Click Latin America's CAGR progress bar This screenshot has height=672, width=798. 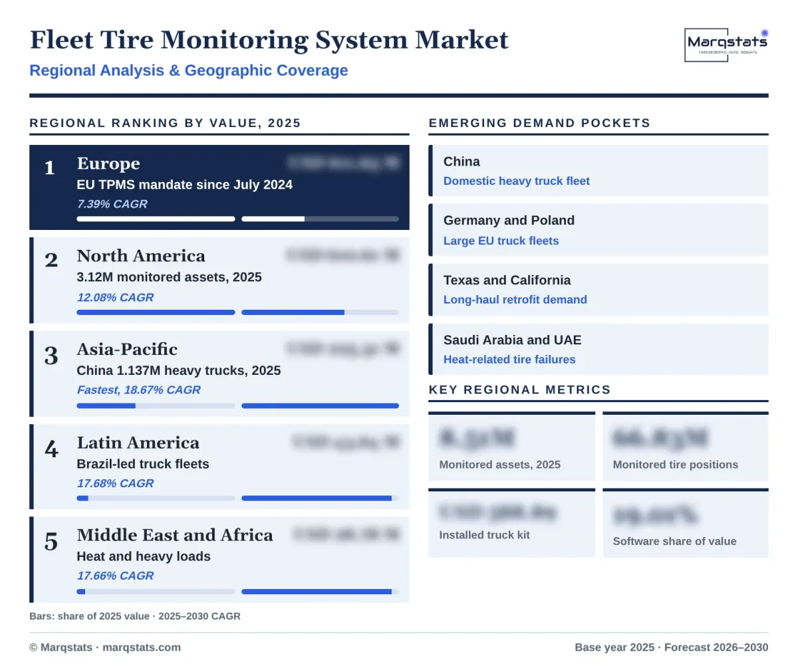click(320, 498)
